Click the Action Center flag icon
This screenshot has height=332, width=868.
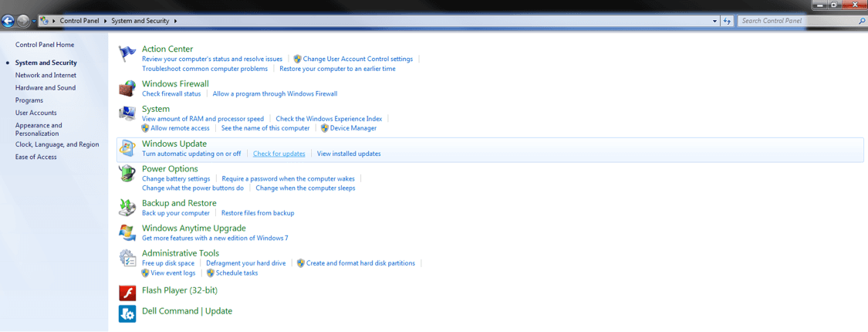[x=127, y=54]
